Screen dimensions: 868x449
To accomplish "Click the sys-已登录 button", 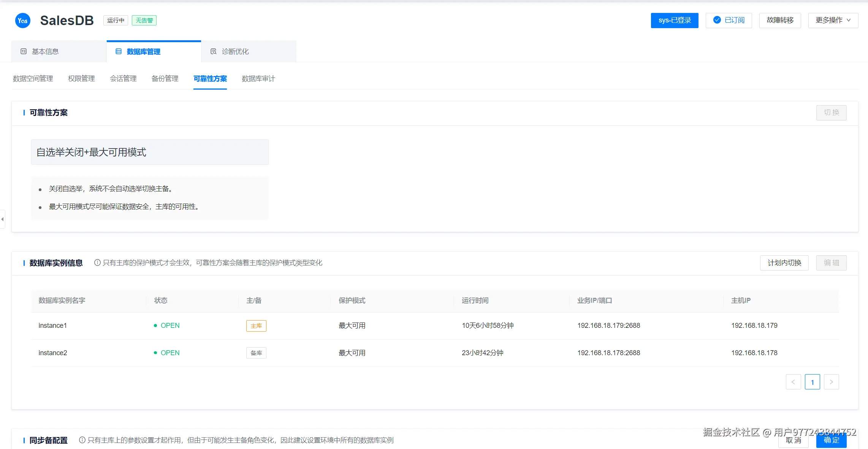I will 674,20.
